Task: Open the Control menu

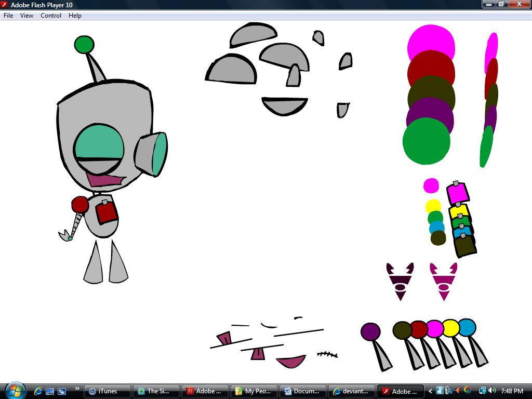Action: pos(51,16)
